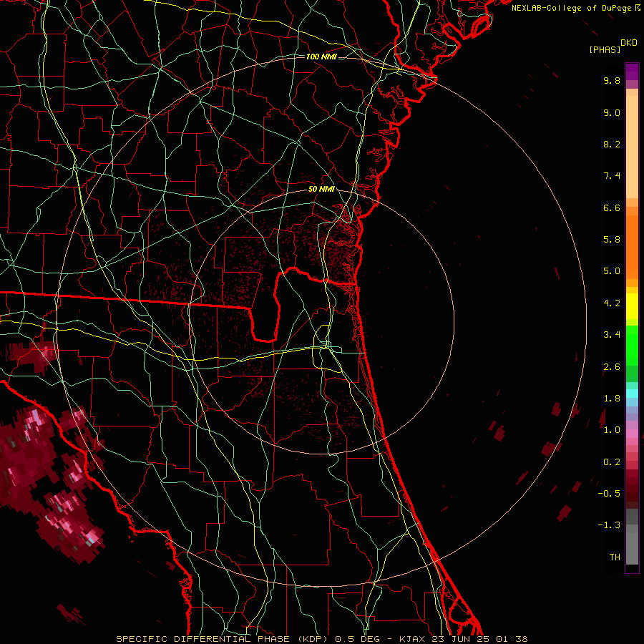Click the 9.8 value on color scale
Screen dimensions: 644x644
(612, 80)
